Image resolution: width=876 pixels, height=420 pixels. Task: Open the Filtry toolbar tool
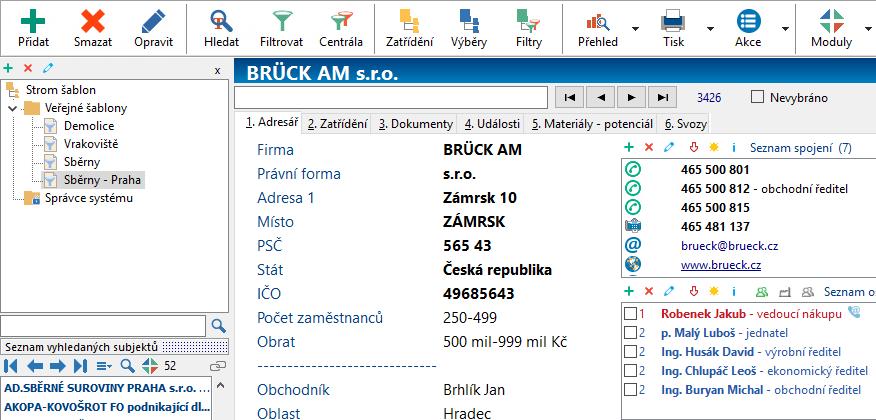click(x=529, y=28)
